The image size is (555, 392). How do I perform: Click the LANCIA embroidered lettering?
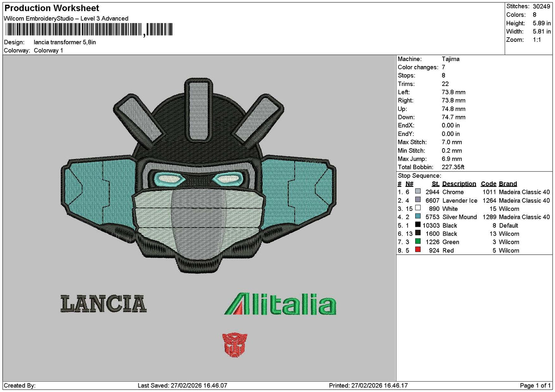104,304
